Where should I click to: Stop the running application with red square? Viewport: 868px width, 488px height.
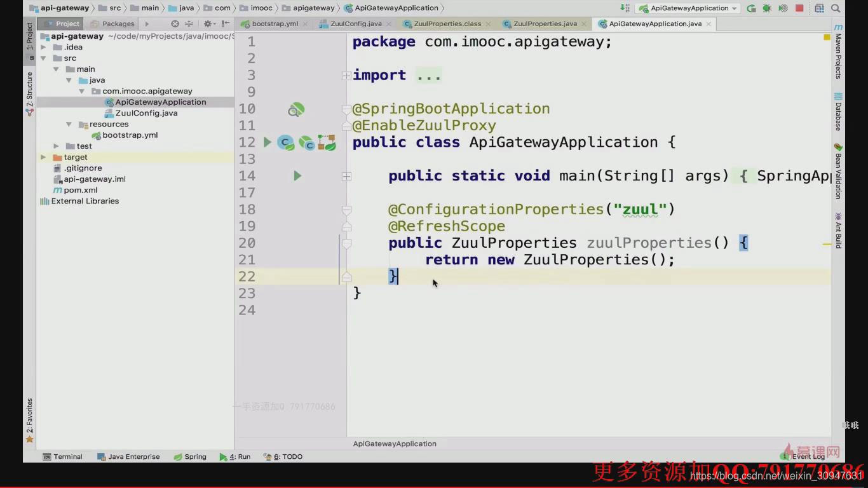[799, 8]
